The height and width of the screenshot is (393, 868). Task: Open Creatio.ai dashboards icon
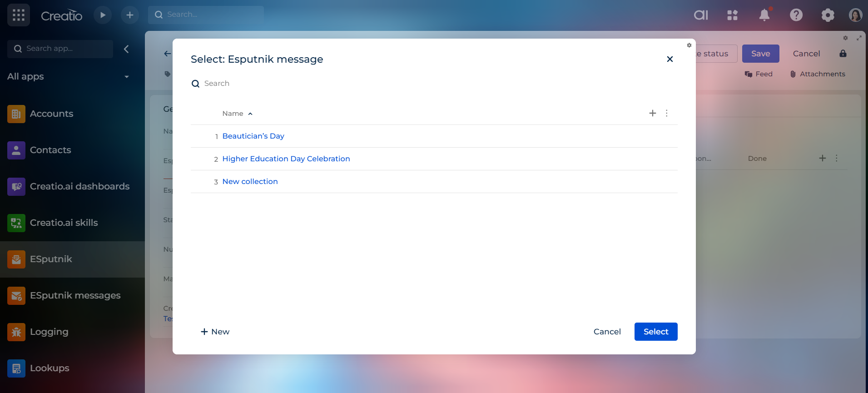point(16,186)
